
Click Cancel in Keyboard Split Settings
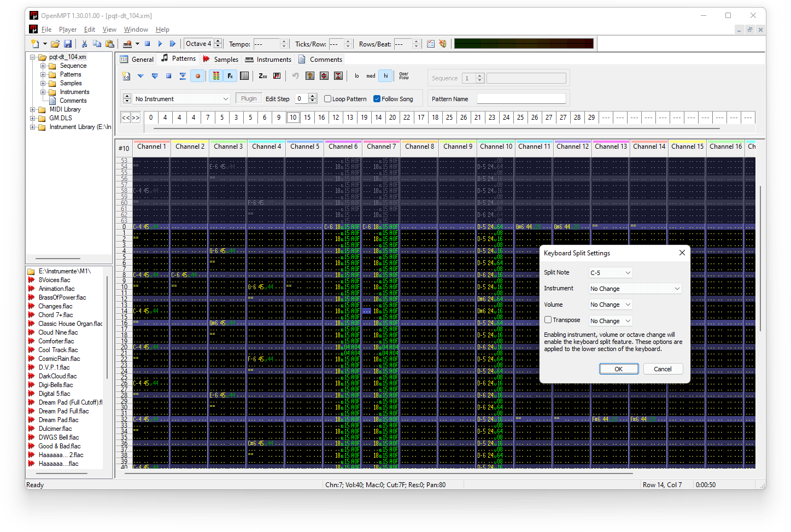663,369
